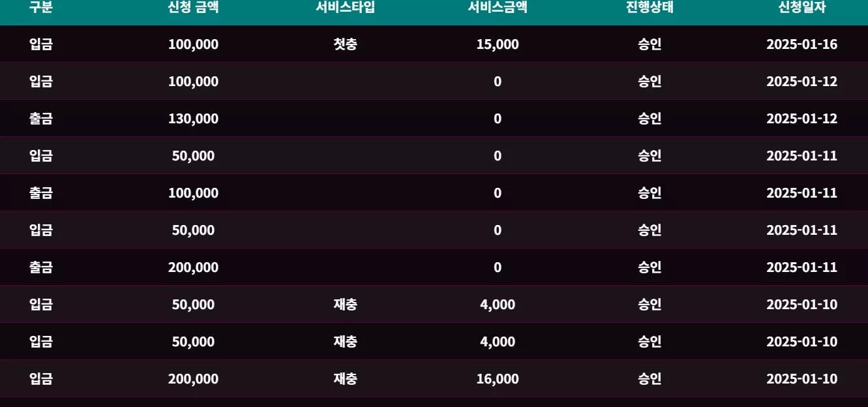Viewport: 868px width, 407px height.
Task: Select 재충 in the 16,000 row
Action: click(x=345, y=379)
